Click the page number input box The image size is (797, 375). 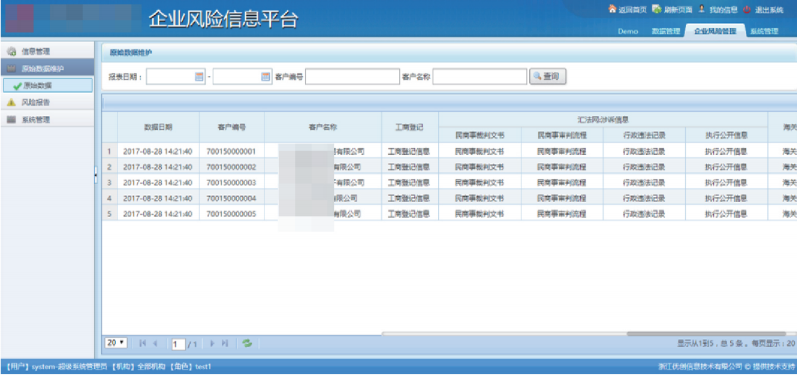pos(178,344)
